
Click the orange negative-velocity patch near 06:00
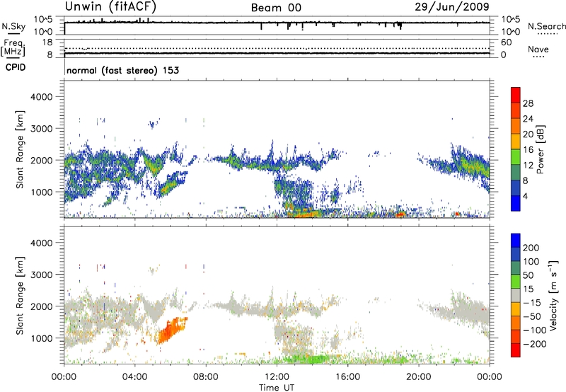click(x=172, y=330)
